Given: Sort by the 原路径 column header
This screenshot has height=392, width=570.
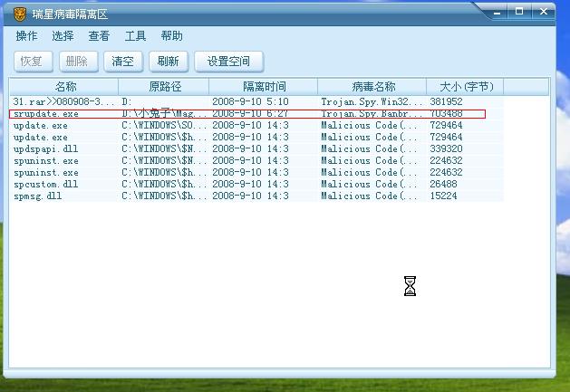Looking at the screenshot, I should pyautogui.click(x=164, y=87).
